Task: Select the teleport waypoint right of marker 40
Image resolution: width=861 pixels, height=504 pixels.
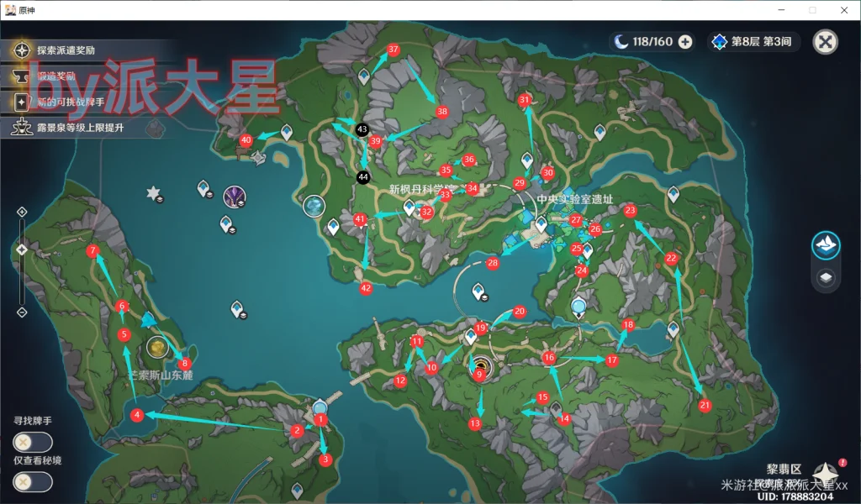Action: 286,132
